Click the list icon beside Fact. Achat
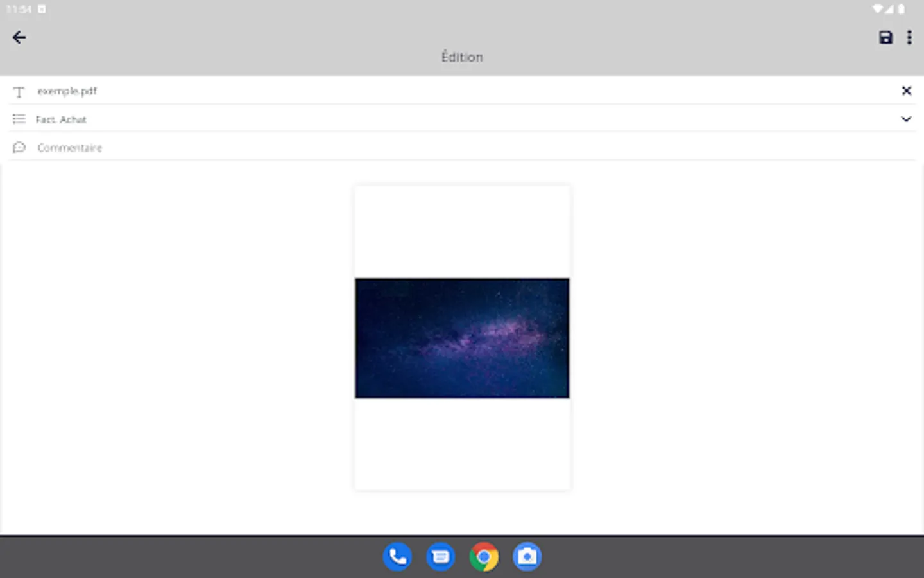 (x=19, y=119)
